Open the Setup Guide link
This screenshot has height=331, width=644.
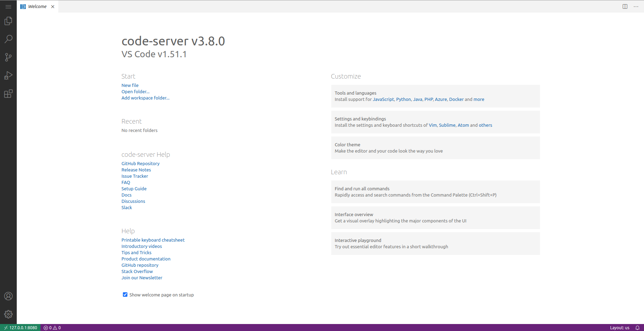click(x=134, y=189)
